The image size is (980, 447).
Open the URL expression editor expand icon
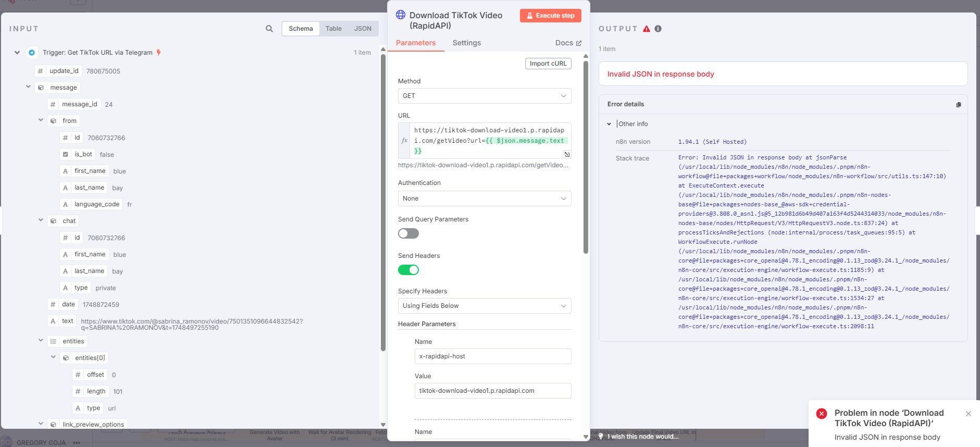pyautogui.click(x=567, y=154)
